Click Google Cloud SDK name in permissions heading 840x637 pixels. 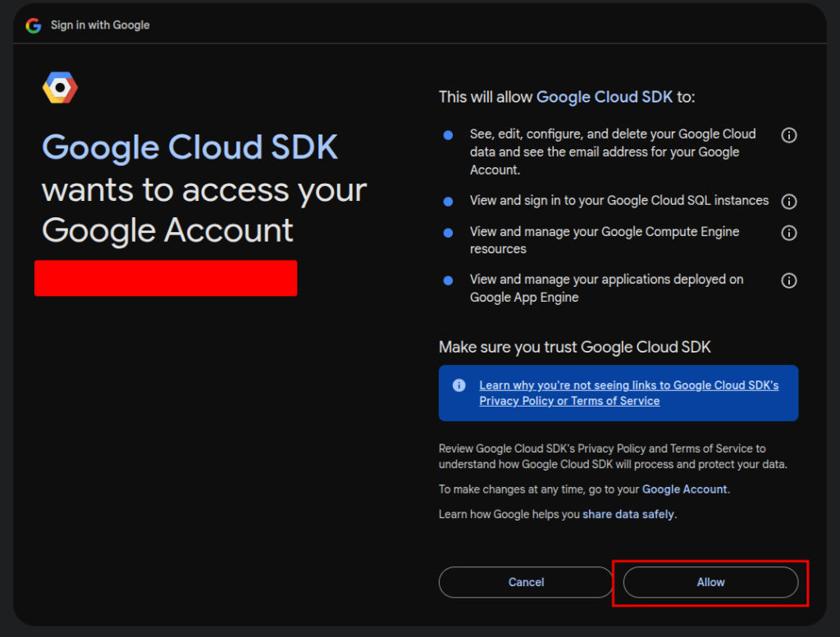605,97
